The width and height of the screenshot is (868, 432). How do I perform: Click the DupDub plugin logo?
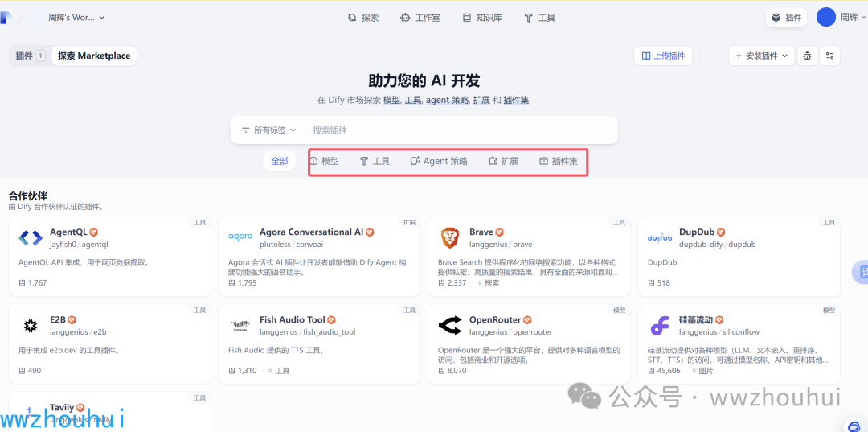[660, 237]
